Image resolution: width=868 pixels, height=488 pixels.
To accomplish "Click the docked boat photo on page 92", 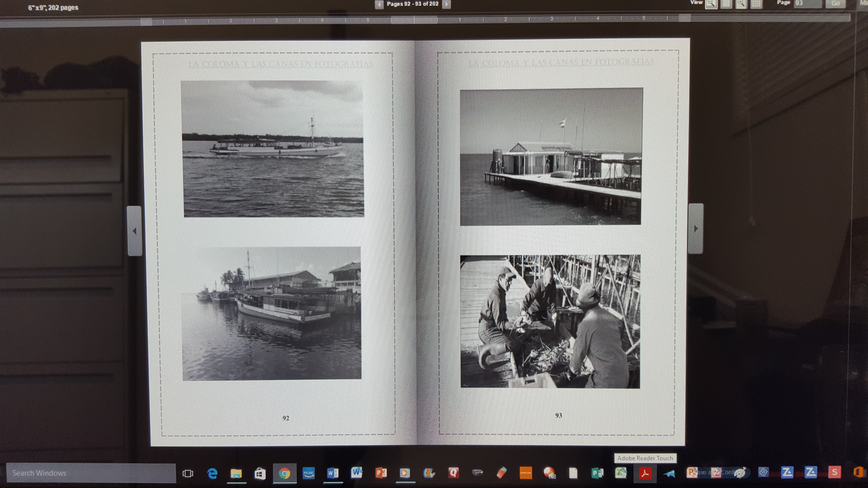I will 272,313.
